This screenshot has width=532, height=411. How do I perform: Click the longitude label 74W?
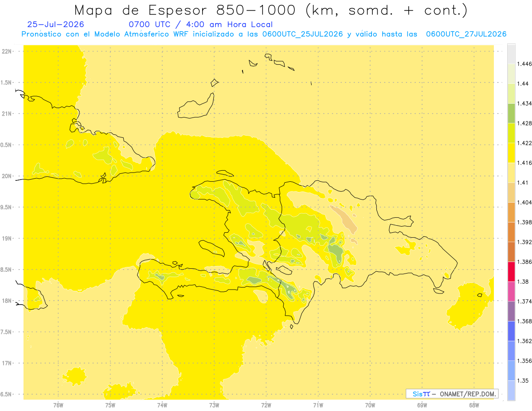162,406
